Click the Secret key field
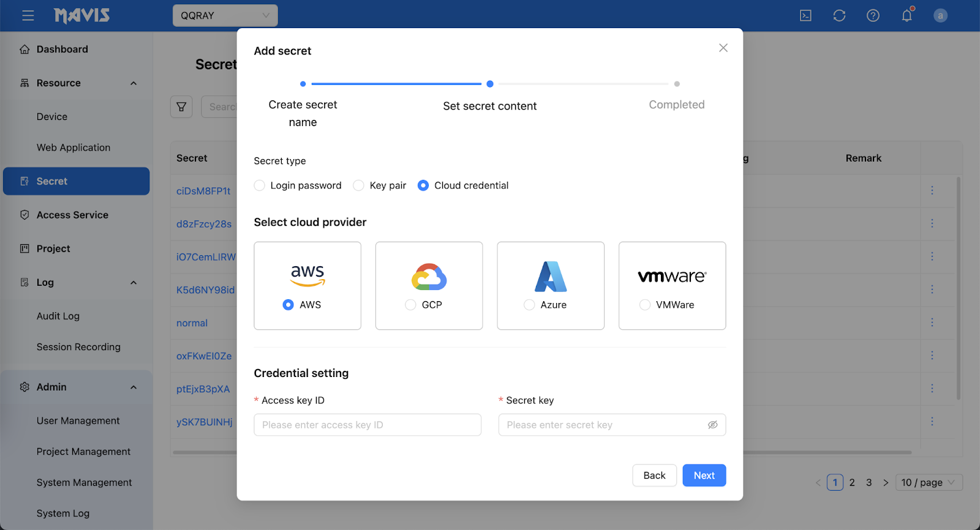This screenshot has height=530, width=980. [x=612, y=425]
